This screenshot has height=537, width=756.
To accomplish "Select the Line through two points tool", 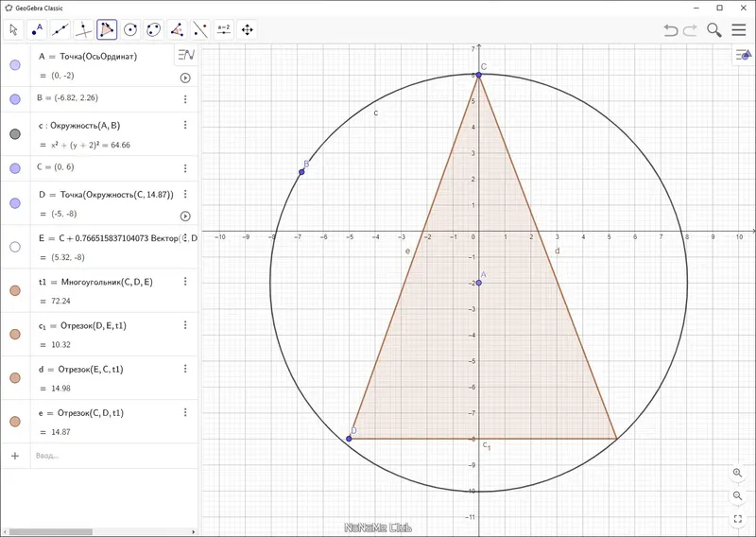I will (x=60, y=30).
